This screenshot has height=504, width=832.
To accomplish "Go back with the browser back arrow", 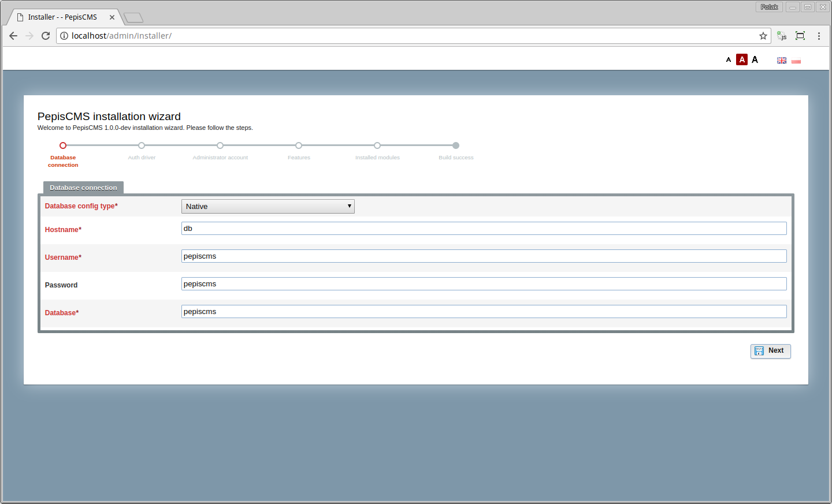I will (13, 36).
